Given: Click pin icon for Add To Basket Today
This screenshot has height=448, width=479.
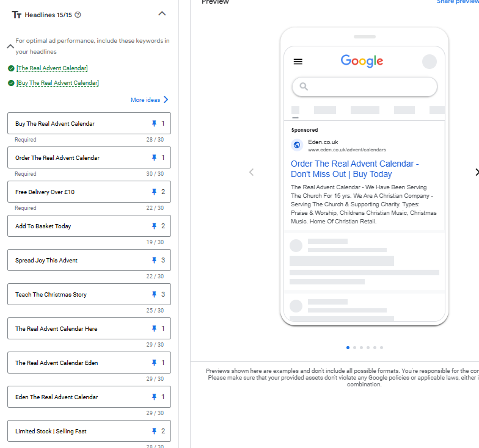Looking at the screenshot, I should coord(154,226).
